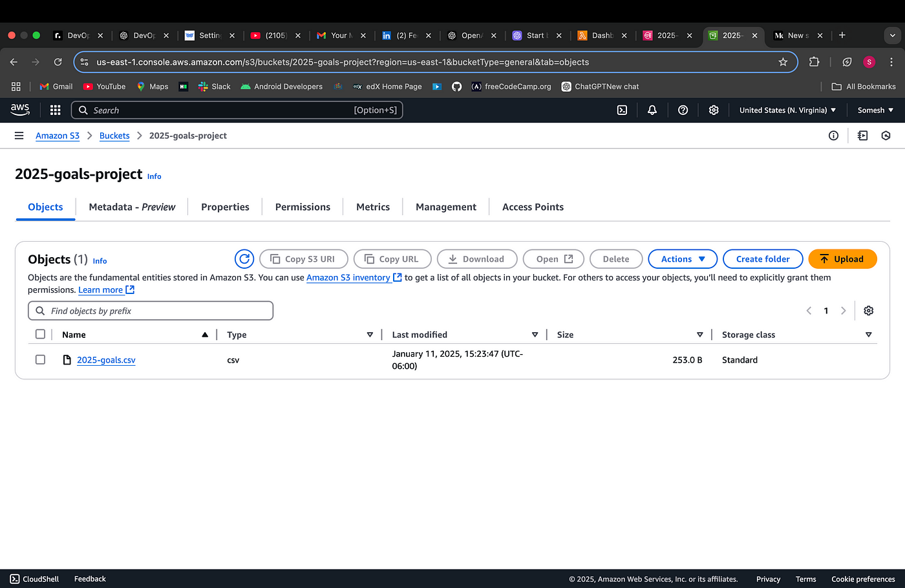Switch to the Properties tab

225,207
